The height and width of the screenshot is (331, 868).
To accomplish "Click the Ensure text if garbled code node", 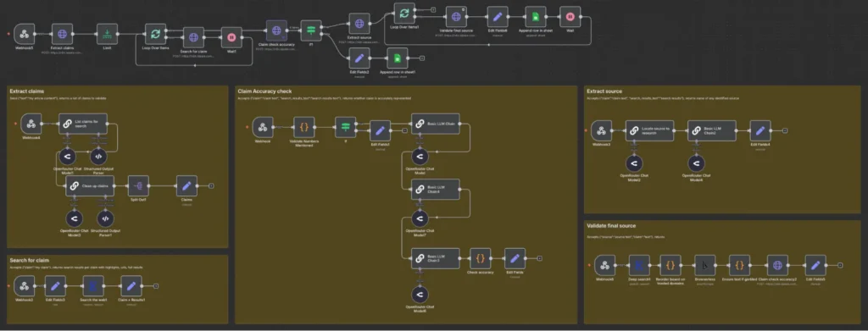I will coord(739,265).
